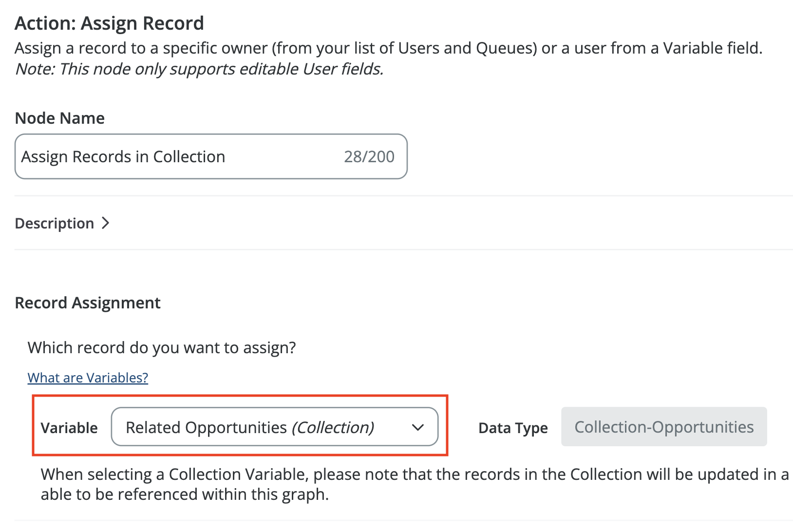This screenshot has height=532, width=793.
Task: Click the "Data Type" field label
Action: pyautogui.click(x=513, y=428)
